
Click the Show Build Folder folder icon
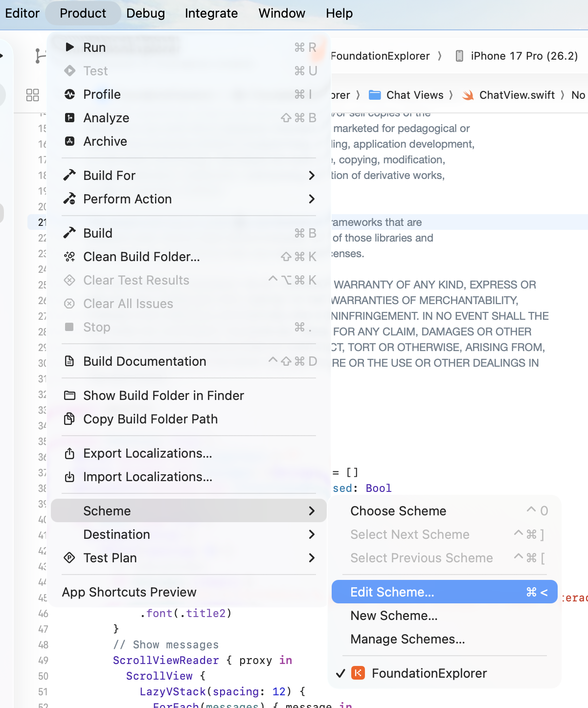(x=69, y=396)
